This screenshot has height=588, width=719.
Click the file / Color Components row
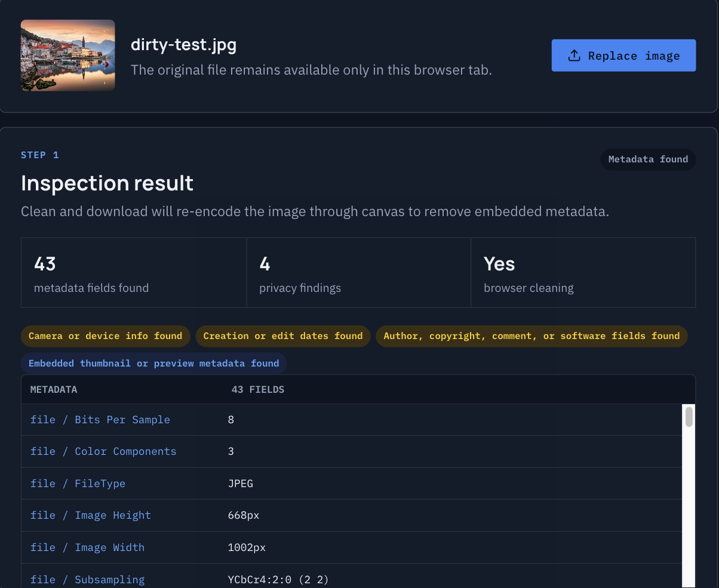point(352,451)
